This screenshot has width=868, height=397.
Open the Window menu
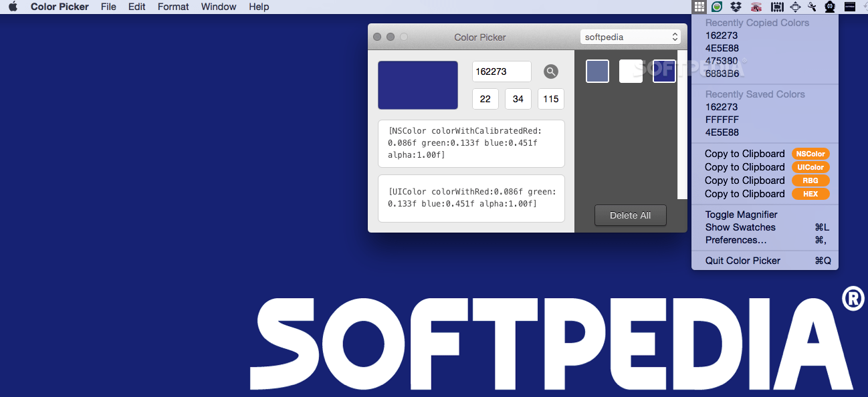click(x=218, y=7)
